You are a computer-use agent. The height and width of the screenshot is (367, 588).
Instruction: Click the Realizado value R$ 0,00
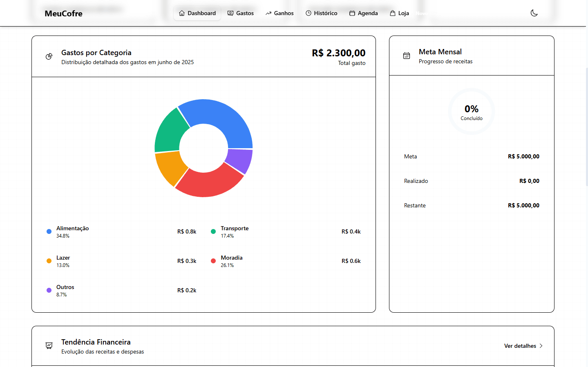click(529, 181)
